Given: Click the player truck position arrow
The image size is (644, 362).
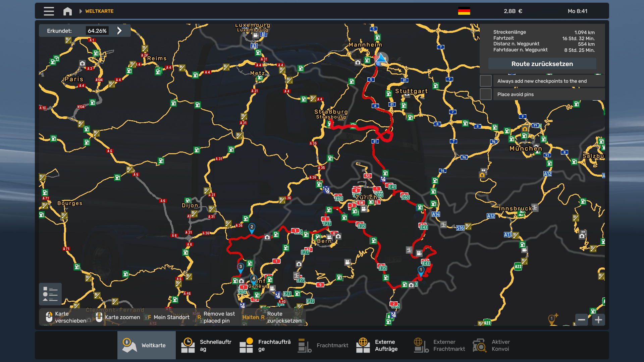Looking at the screenshot, I should (381, 59).
